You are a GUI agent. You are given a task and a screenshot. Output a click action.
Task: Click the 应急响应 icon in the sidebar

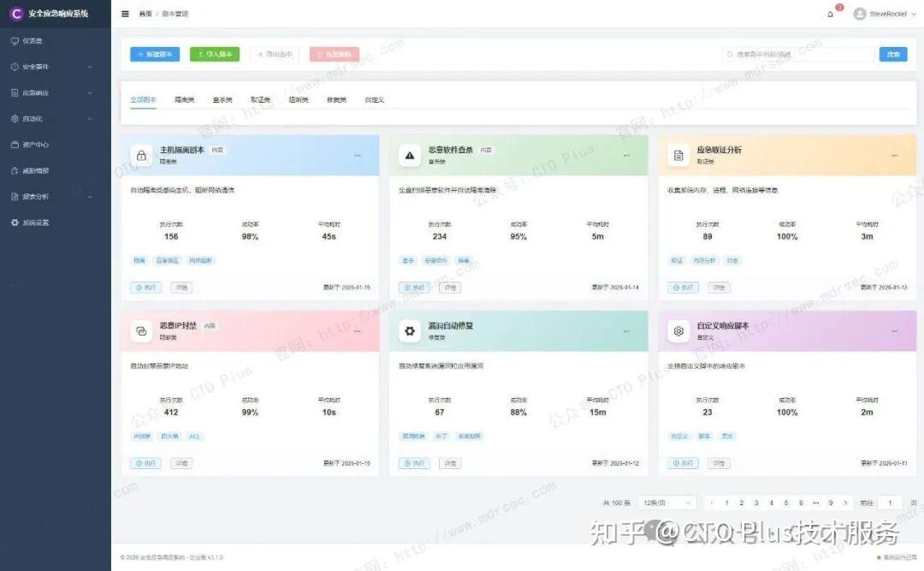[x=15, y=92]
